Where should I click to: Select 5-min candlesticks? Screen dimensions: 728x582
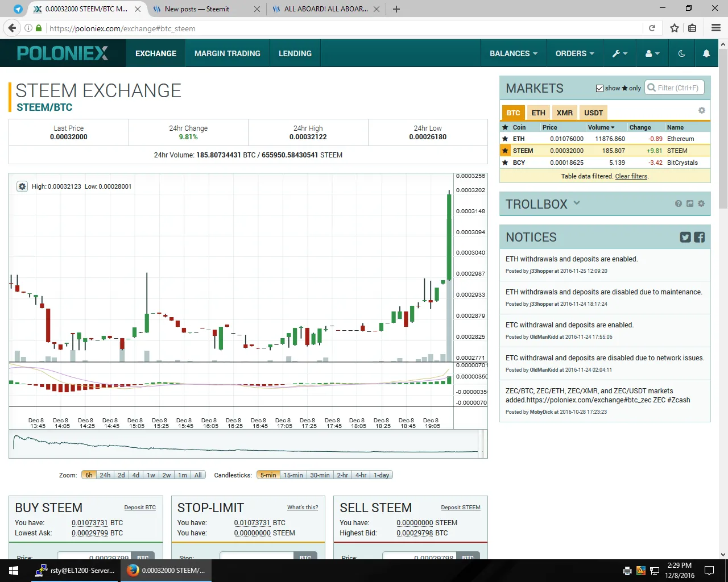(x=268, y=475)
